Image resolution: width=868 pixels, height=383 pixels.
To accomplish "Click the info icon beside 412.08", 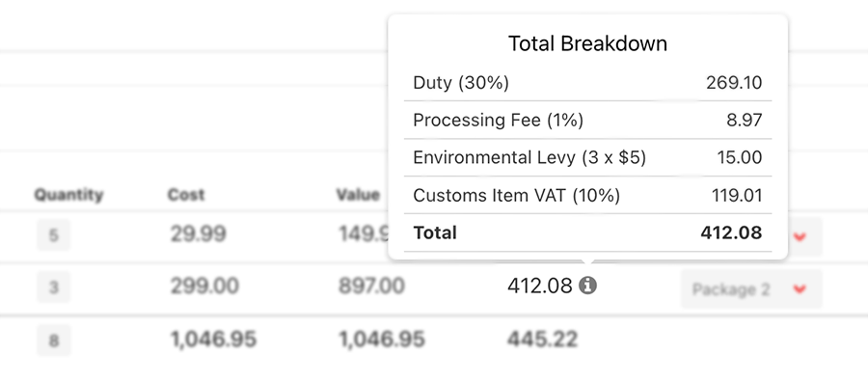I will [x=587, y=286].
